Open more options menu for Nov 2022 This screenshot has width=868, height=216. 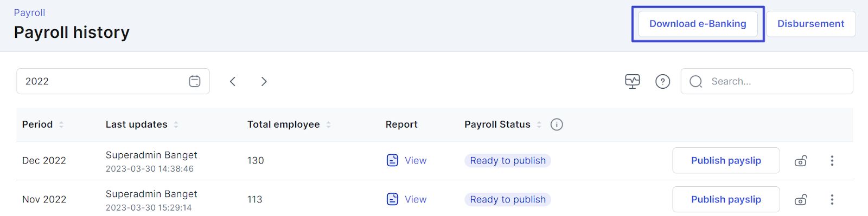pos(832,200)
